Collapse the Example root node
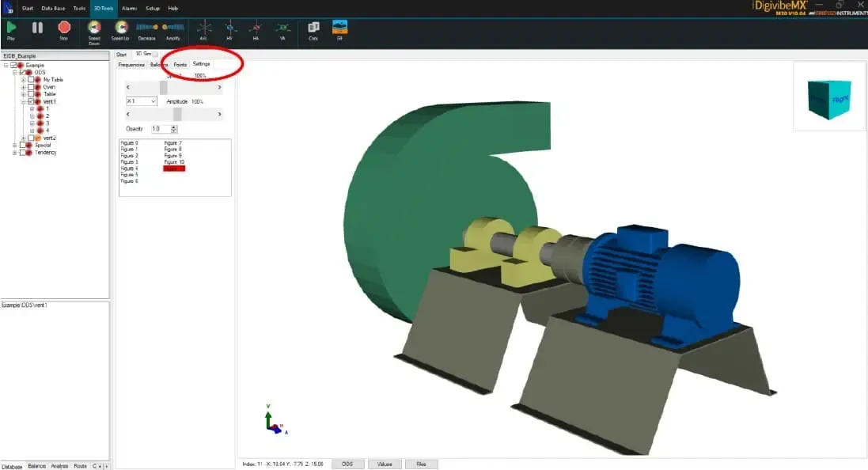Viewport: 868px width, 470px height. point(6,66)
